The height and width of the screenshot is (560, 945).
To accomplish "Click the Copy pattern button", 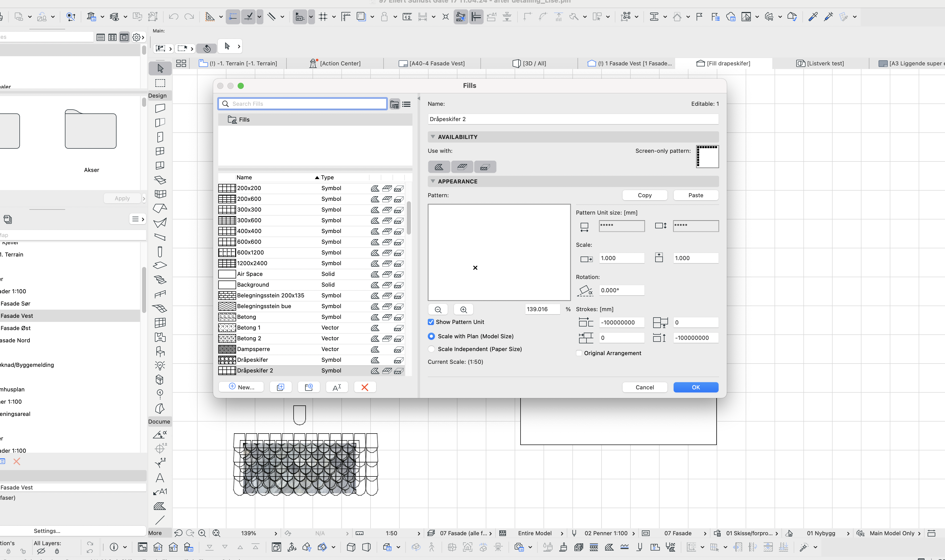I will [644, 195].
